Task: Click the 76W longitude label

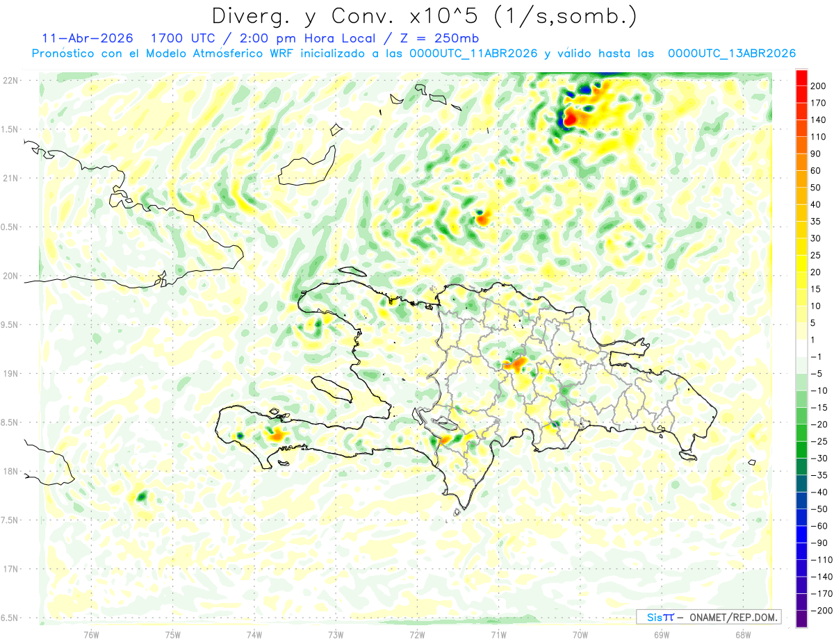Action: point(91,634)
